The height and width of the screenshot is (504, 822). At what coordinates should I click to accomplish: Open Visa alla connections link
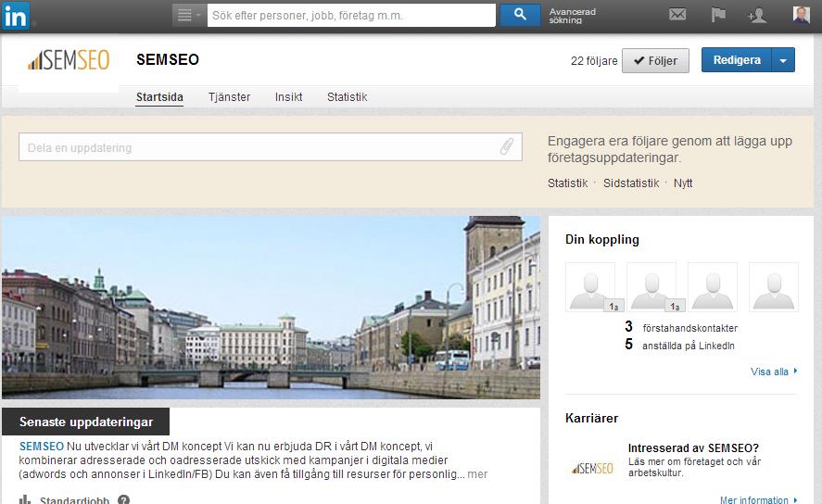(774, 372)
